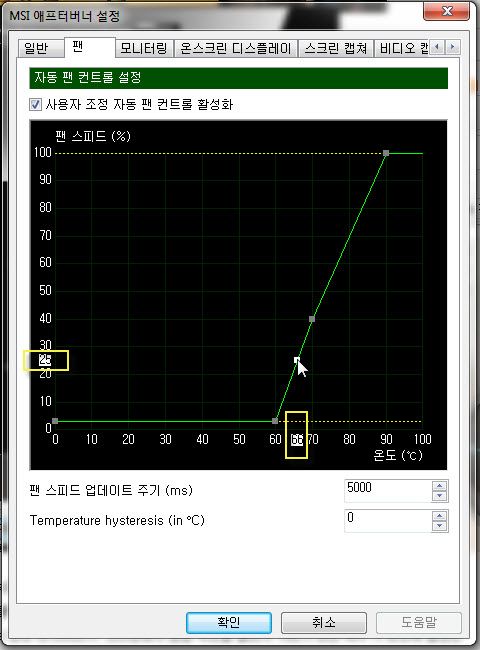Increase fan speed update period with up arrow
Image resolution: width=480 pixels, height=650 pixels.
pos(439,485)
